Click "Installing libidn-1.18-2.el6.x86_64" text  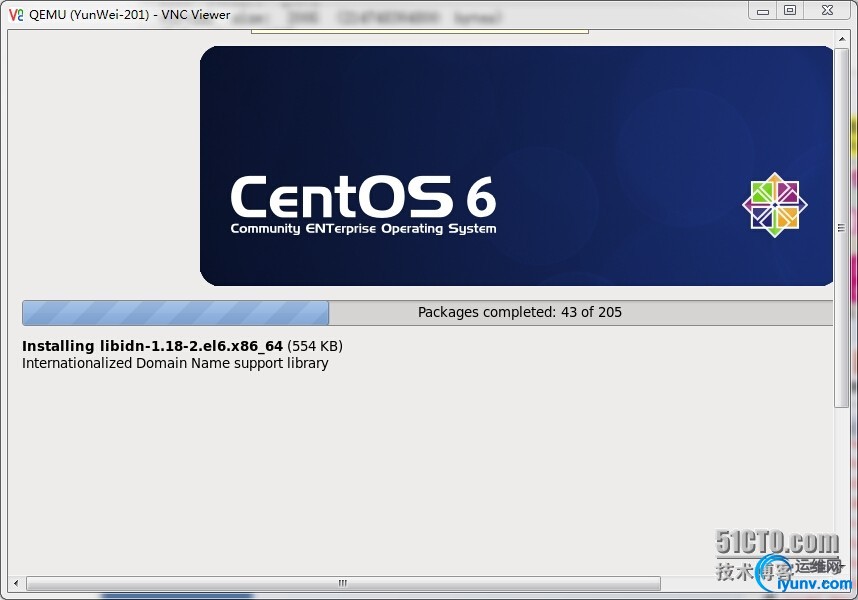(x=152, y=346)
